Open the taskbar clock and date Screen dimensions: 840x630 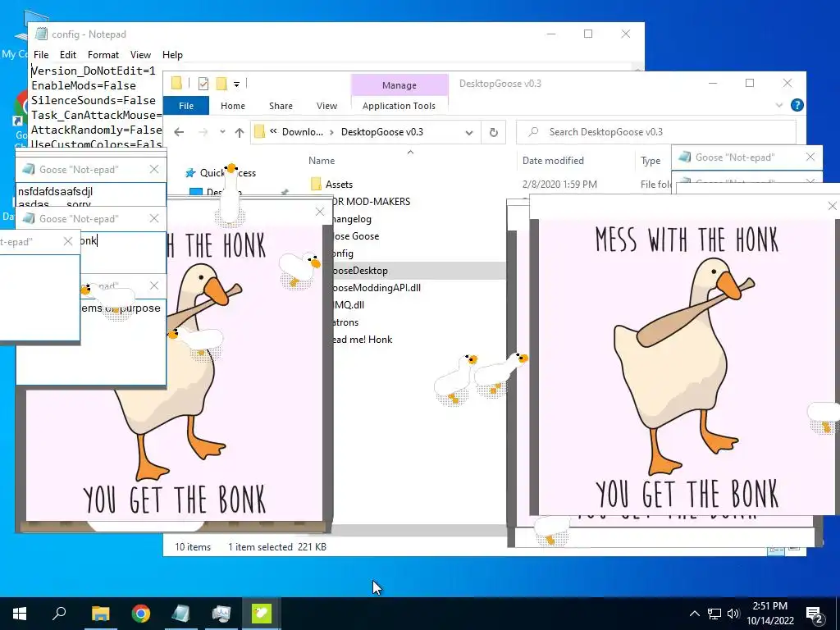[x=769, y=614]
